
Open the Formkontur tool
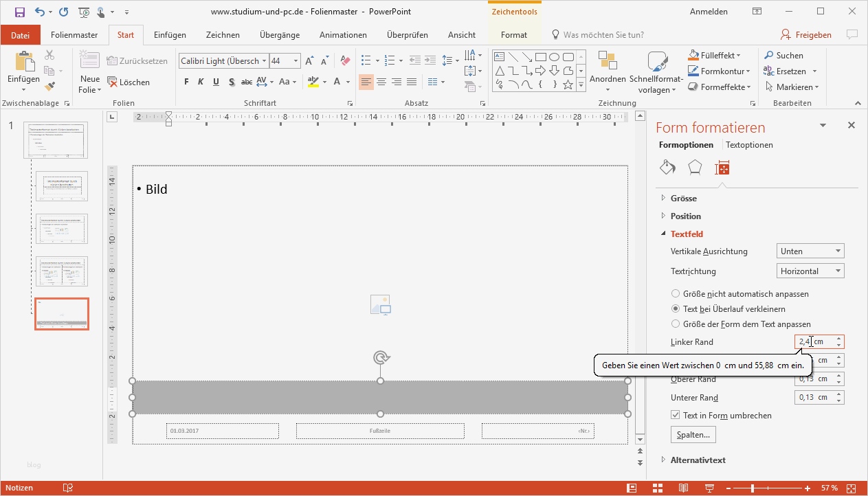click(715, 71)
